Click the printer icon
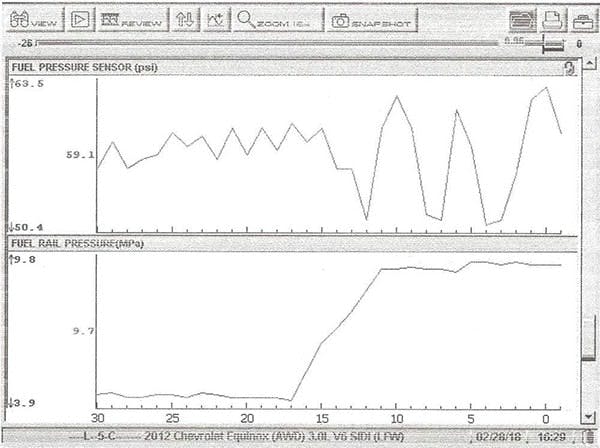This screenshot has width=600, height=448. (553, 21)
